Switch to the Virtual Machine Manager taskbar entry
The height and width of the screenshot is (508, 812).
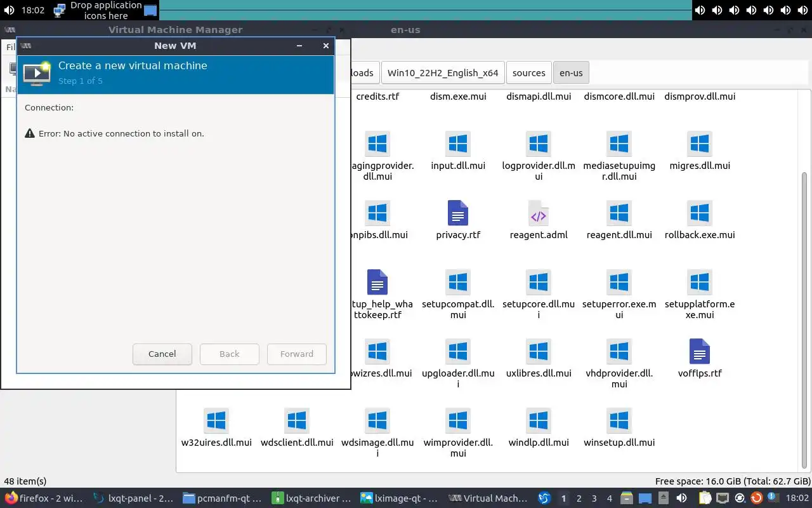(x=489, y=498)
